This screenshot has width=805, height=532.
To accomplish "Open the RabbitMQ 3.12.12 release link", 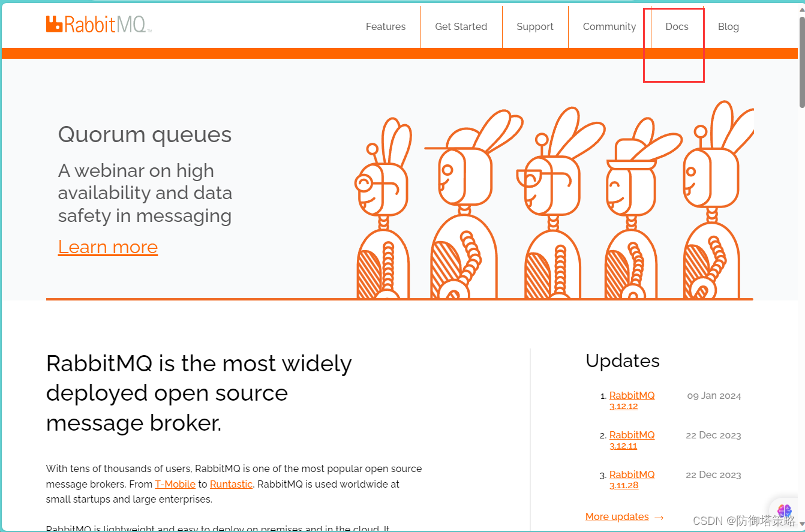I will (632, 401).
